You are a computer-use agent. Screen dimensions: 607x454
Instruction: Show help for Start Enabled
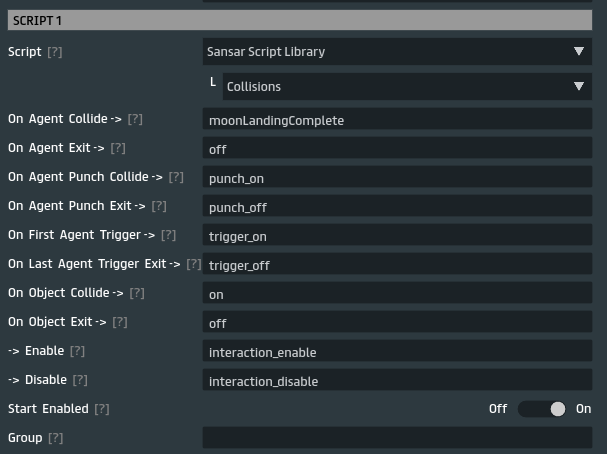coord(101,410)
